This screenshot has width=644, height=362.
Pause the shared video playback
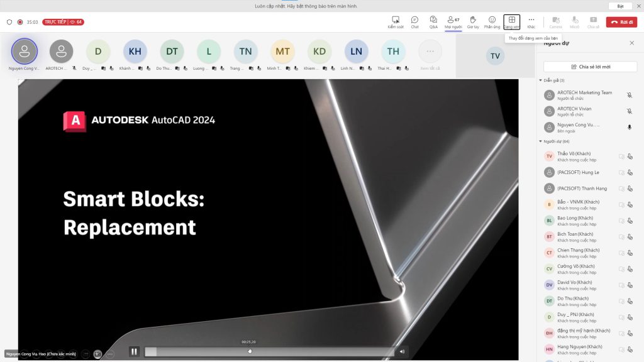point(134,352)
